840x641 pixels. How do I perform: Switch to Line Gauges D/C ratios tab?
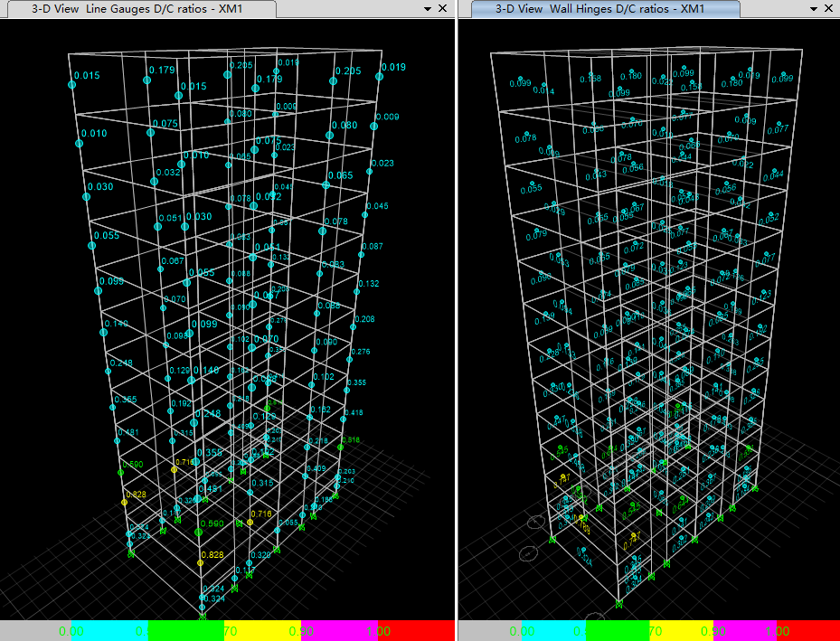138,8
